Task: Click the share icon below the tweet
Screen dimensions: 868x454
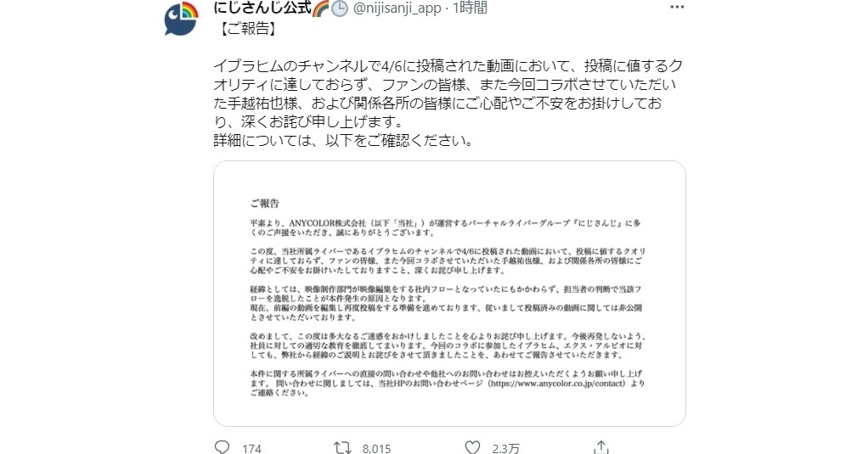Action: (x=600, y=446)
